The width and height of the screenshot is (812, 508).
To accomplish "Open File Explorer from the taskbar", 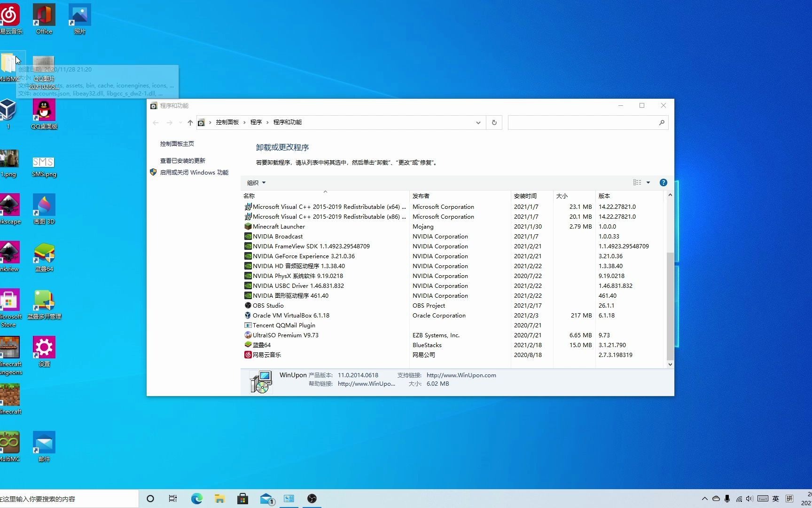I will (x=219, y=499).
